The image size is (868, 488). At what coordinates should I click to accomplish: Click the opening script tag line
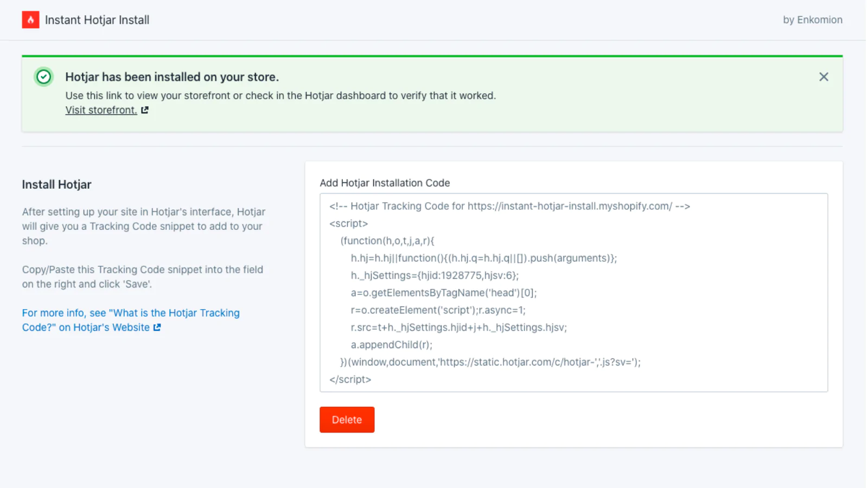348,223
